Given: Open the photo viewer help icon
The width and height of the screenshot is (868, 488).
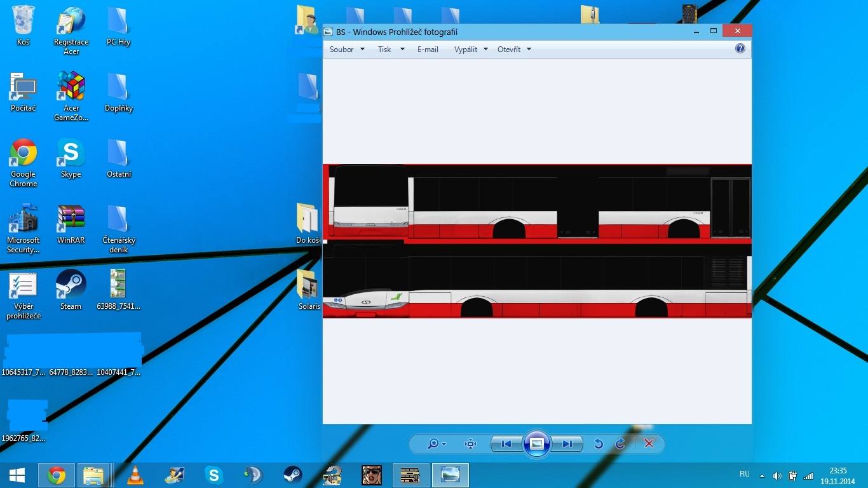Looking at the screenshot, I should click(x=740, y=48).
